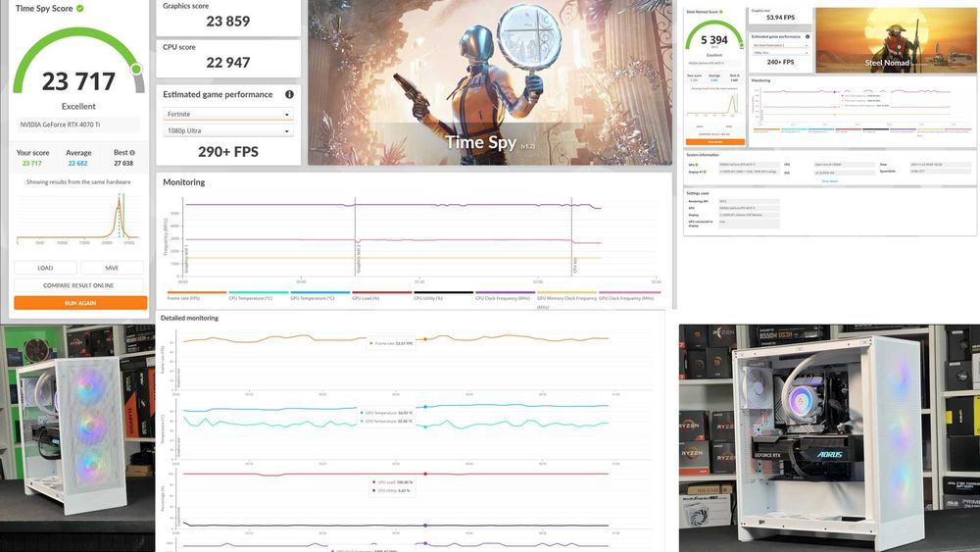Toggle the GPU Temperature legend series
The image size is (980, 552).
[x=320, y=295]
